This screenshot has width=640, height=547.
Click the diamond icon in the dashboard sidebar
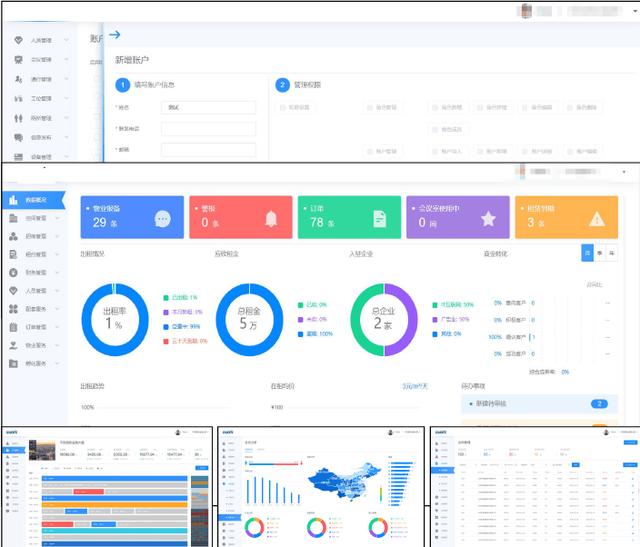point(13,291)
